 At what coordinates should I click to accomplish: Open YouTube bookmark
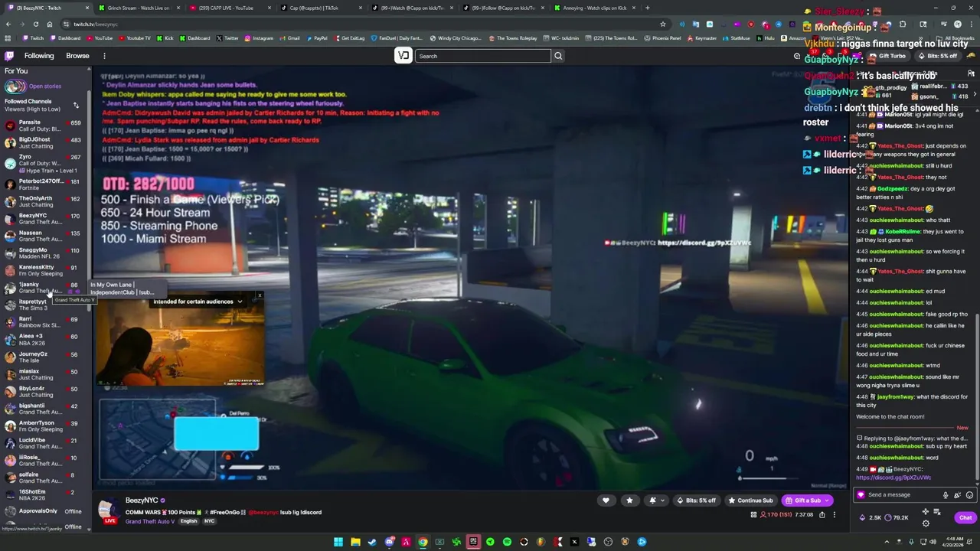(100, 38)
